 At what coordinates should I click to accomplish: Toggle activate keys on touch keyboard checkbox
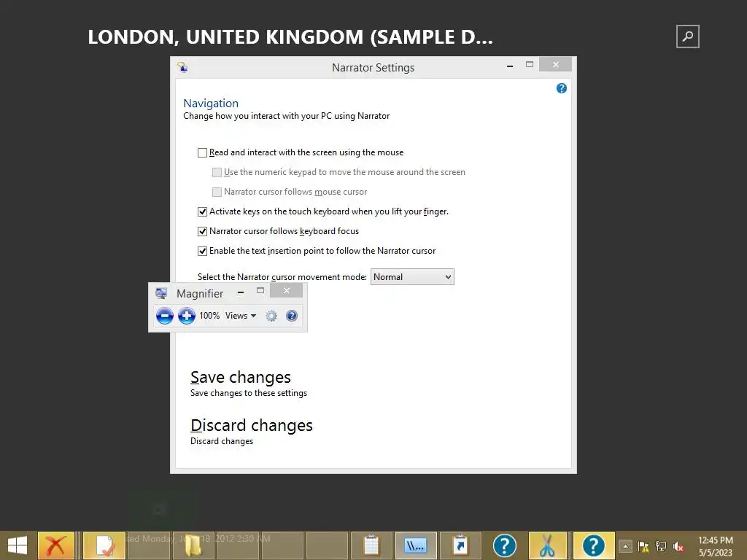pos(203,211)
